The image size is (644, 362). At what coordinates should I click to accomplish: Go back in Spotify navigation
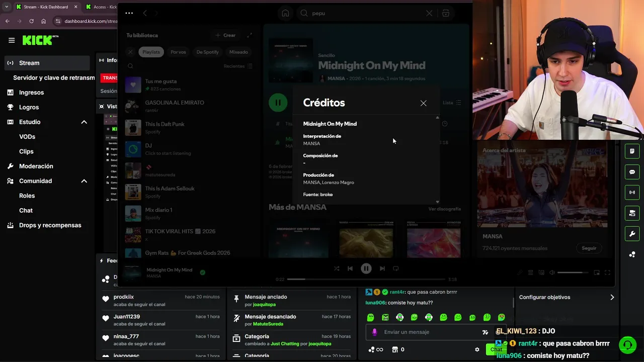tap(145, 13)
